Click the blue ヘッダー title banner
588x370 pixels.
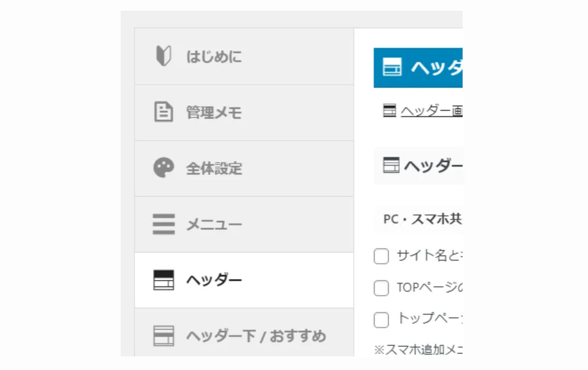click(x=420, y=67)
